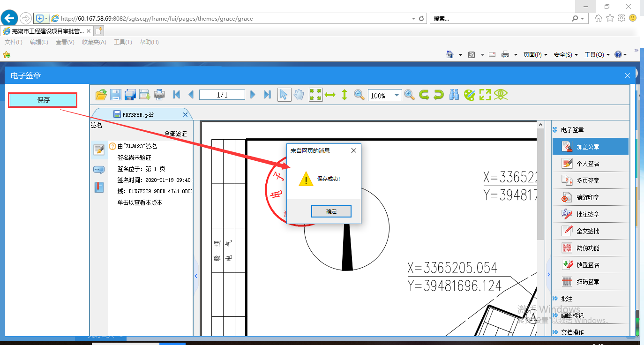The image size is (644, 345).
Task: Toggle the full screen expand icon
Action: coord(485,95)
